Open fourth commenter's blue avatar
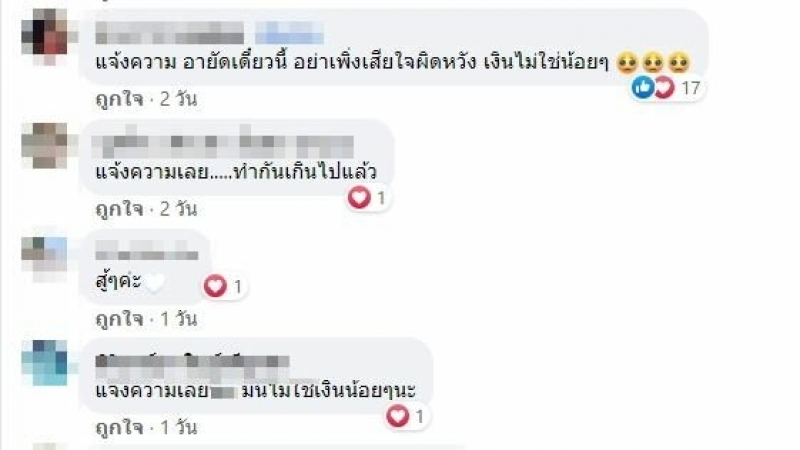Image resolution: width=800 pixels, height=450 pixels. pyautogui.click(x=45, y=363)
